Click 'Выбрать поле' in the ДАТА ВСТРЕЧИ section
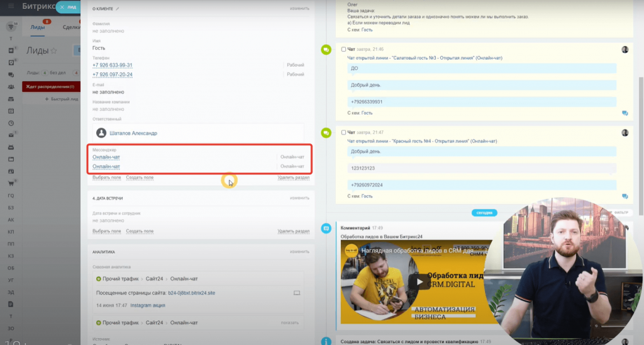This screenshot has height=345, width=644. click(107, 231)
